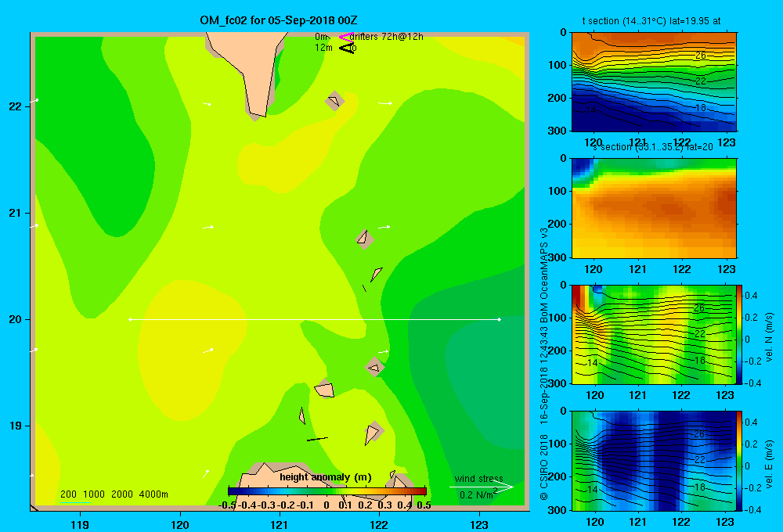Click the 'wind stress' label

[x=479, y=479]
